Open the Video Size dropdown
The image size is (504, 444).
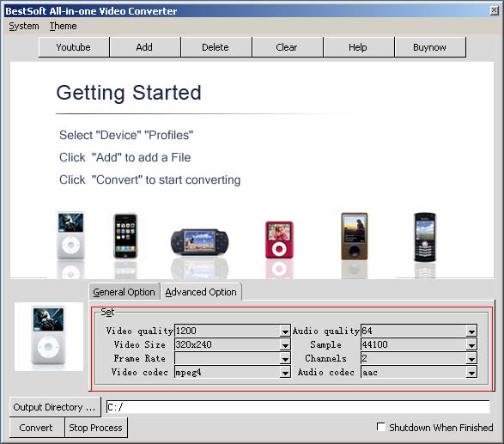pyautogui.click(x=285, y=344)
